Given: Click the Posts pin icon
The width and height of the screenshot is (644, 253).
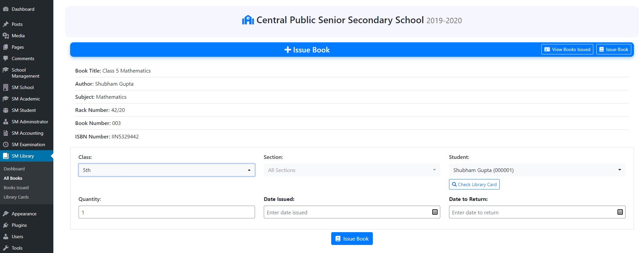Looking at the screenshot, I should [x=6, y=24].
